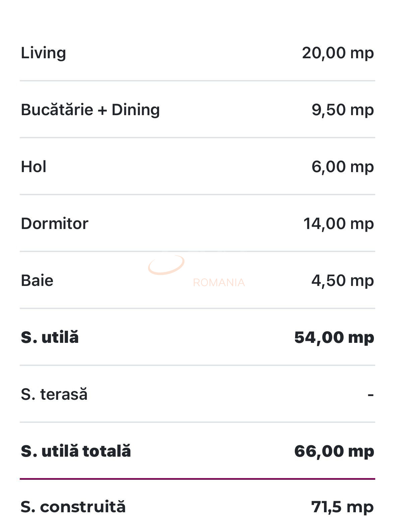The image size is (395, 532).
Task: Select the Baie row label
Action: (37, 281)
